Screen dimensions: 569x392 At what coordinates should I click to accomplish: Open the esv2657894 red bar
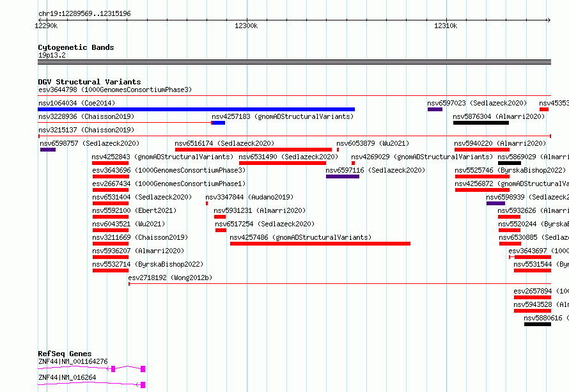533,297
